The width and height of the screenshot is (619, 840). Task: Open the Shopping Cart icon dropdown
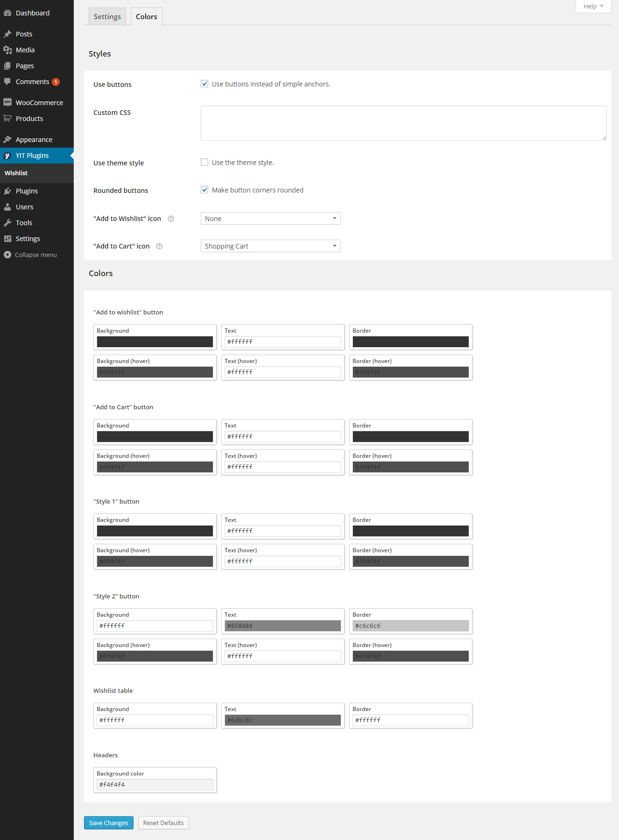pos(270,246)
